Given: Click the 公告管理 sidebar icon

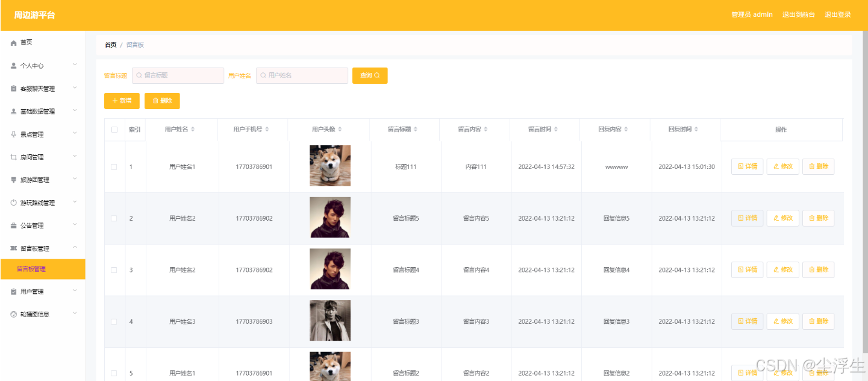Looking at the screenshot, I should pyautogui.click(x=13, y=225).
